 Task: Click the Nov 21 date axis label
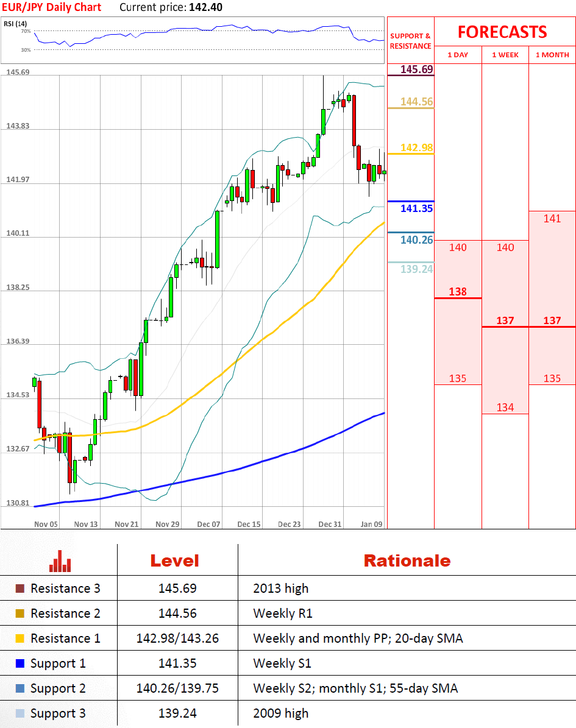[x=127, y=524]
